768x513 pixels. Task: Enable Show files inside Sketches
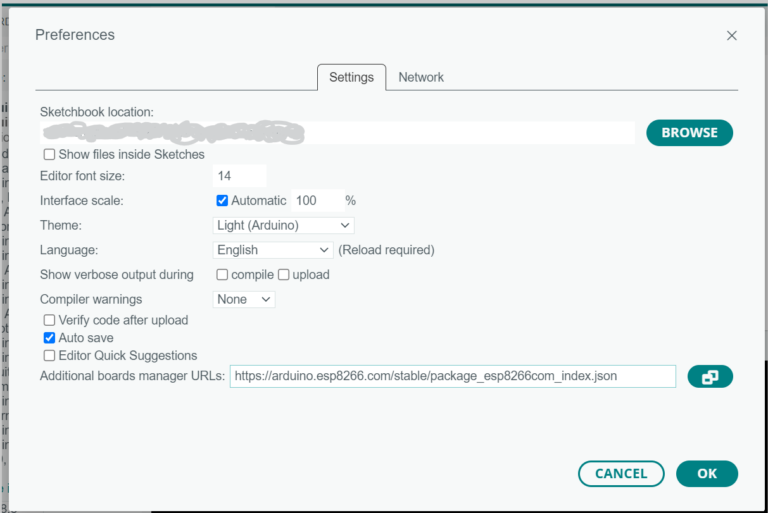(x=49, y=155)
